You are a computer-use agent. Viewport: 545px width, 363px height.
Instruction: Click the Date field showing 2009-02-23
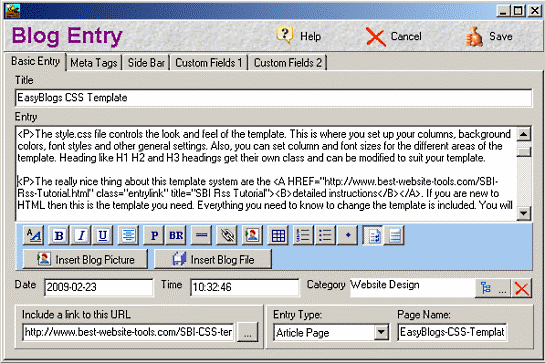click(99, 287)
